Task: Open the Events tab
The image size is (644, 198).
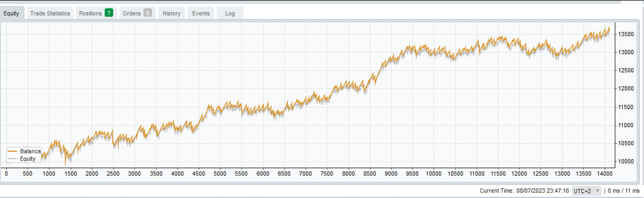Action: coord(201,13)
